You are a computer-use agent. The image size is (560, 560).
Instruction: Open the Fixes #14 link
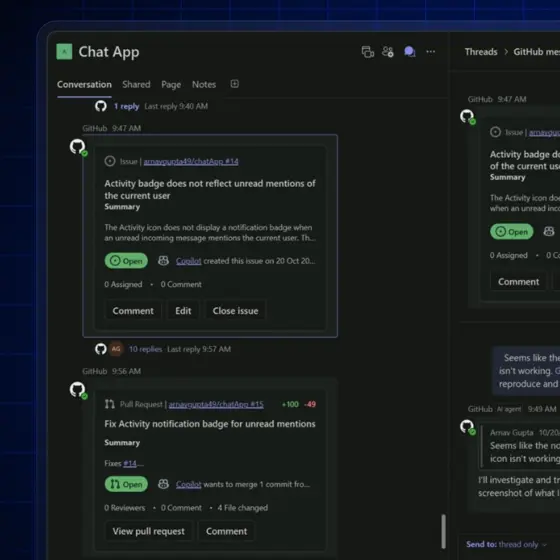pos(130,464)
